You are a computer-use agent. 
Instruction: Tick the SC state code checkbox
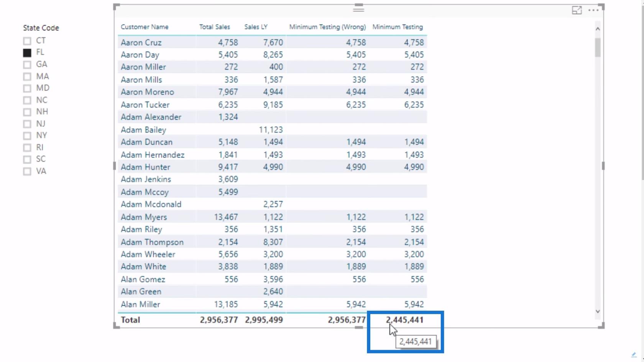[x=27, y=159]
